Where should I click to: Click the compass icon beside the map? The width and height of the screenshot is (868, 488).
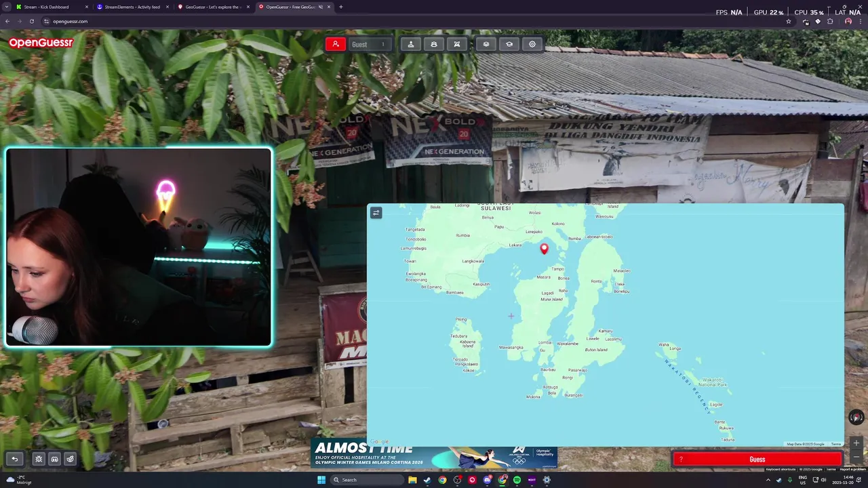pos(856,418)
